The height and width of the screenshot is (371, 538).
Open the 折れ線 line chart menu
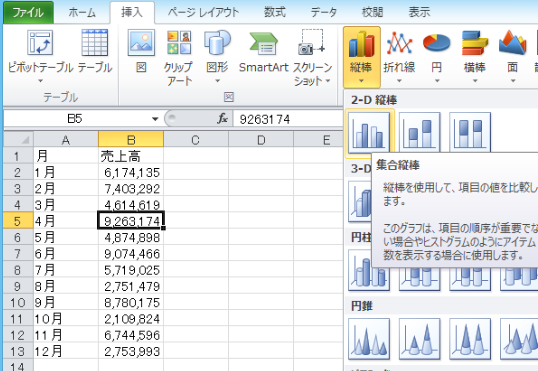pyautogui.click(x=399, y=57)
